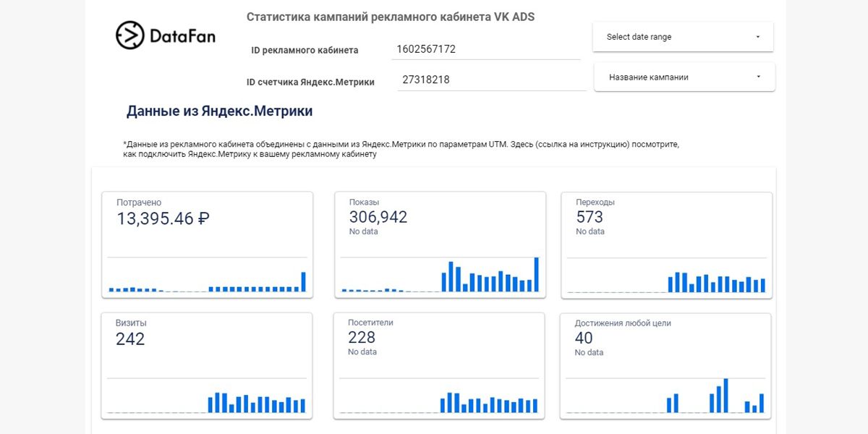Click the label ID счетчика Яндекс.Метрики
This screenshot has height=434, width=868.
point(310,82)
